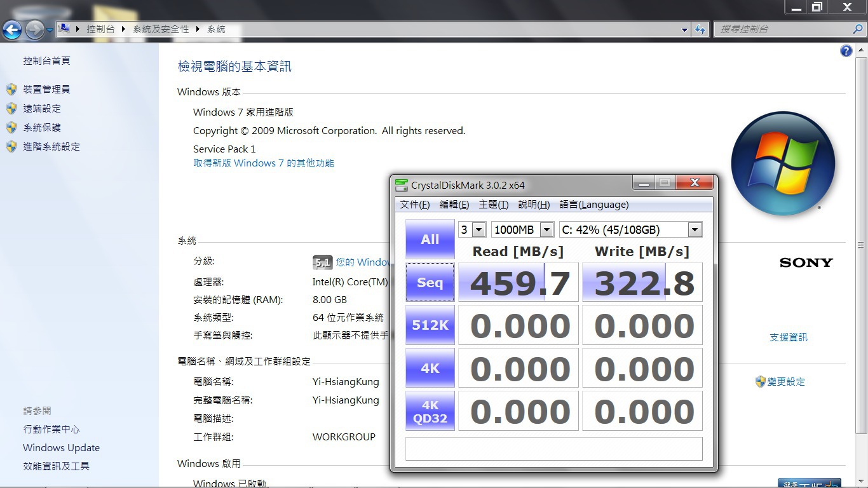Close the CrystalDiskMark window
The image size is (868, 488).
pos(694,183)
